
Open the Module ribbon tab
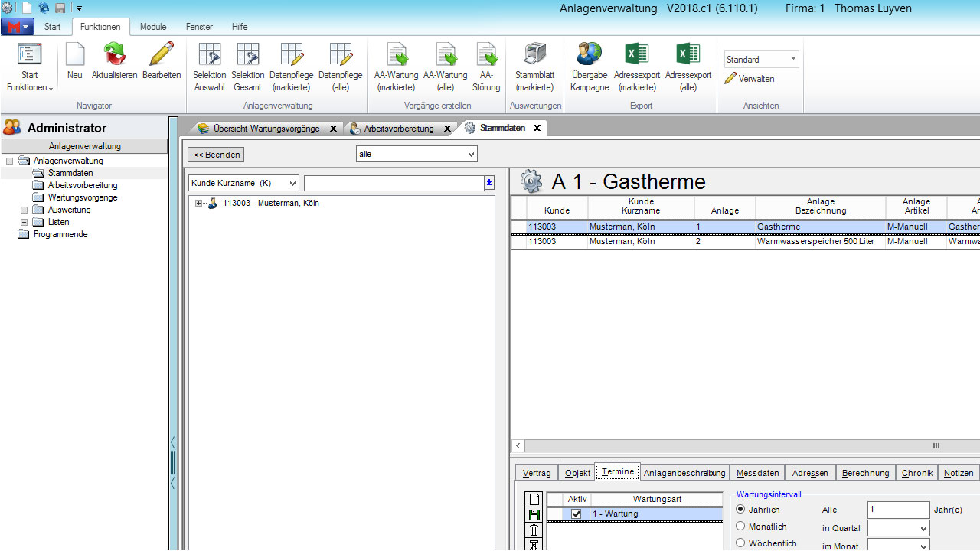click(153, 27)
